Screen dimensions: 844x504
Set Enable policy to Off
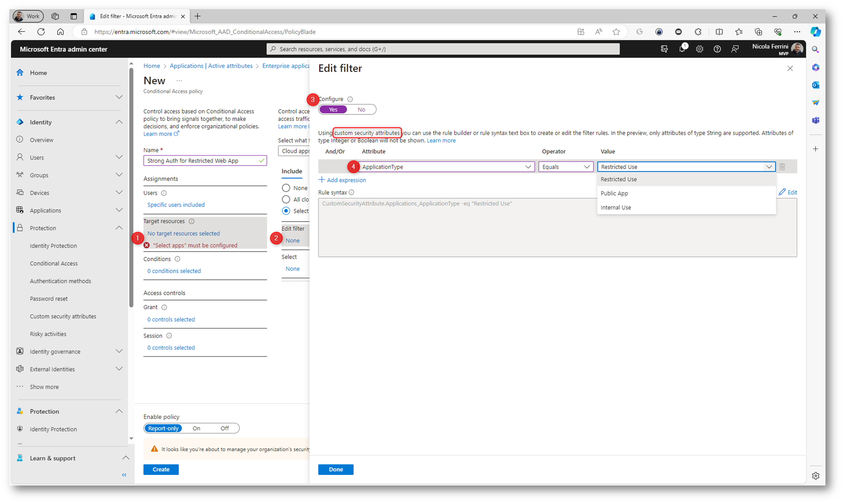[224, 428]
